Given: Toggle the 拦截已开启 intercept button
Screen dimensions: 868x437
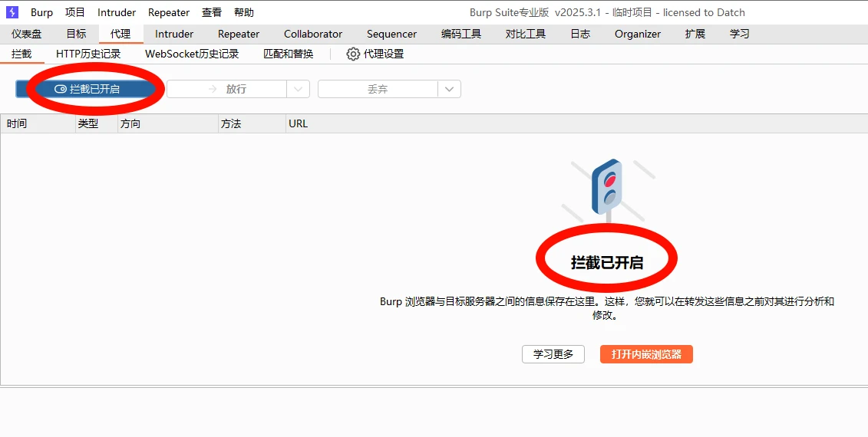Looking at the screenshot, I should coord(87,89).
